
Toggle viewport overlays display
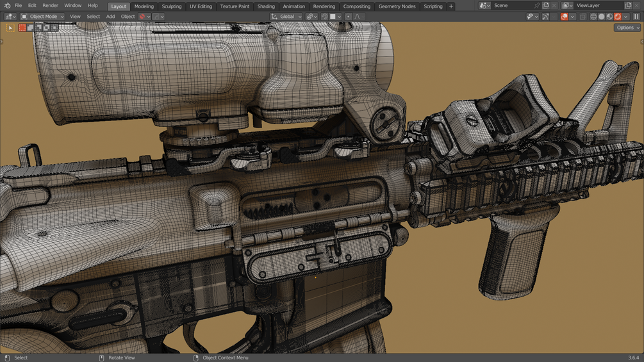click(565, 17)
